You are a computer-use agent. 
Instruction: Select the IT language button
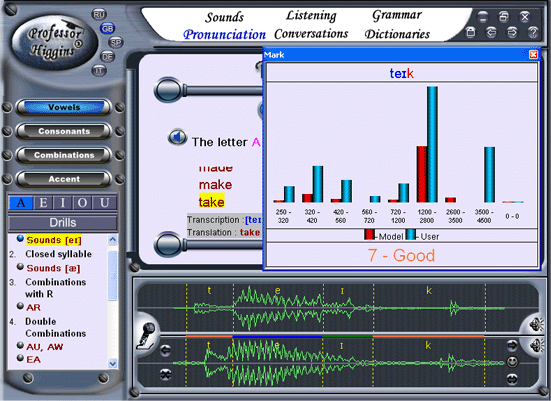99,71
